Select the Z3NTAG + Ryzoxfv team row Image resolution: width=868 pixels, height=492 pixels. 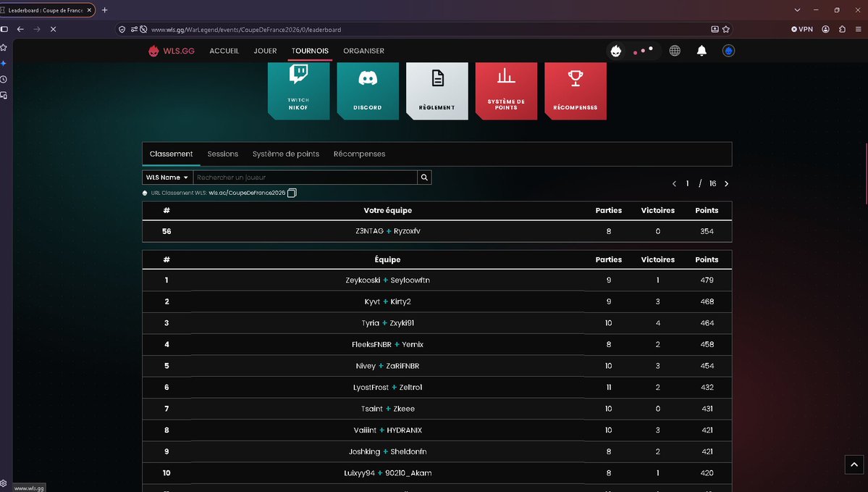[437, 232]
